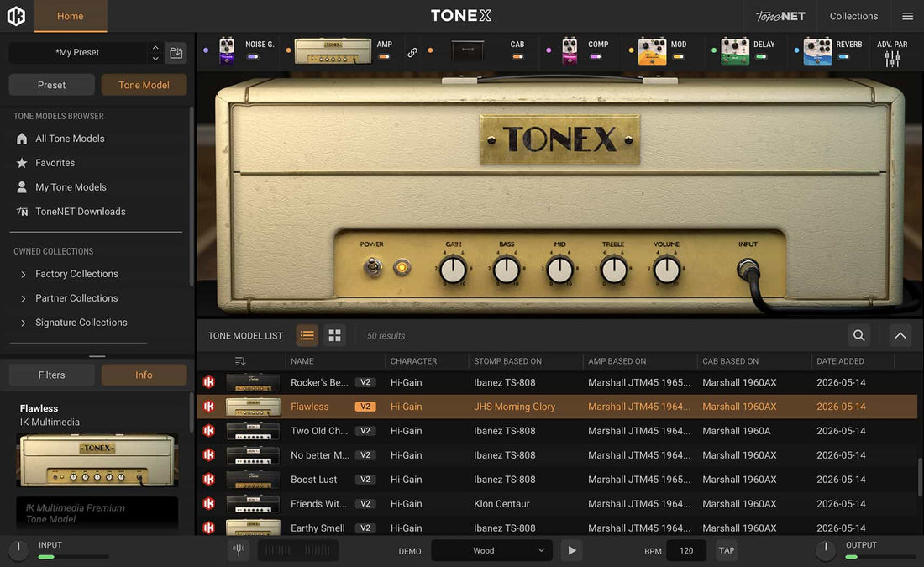Select the COMP compressor pedal icon
Screen dimensions: 924x567
point(570,50)
